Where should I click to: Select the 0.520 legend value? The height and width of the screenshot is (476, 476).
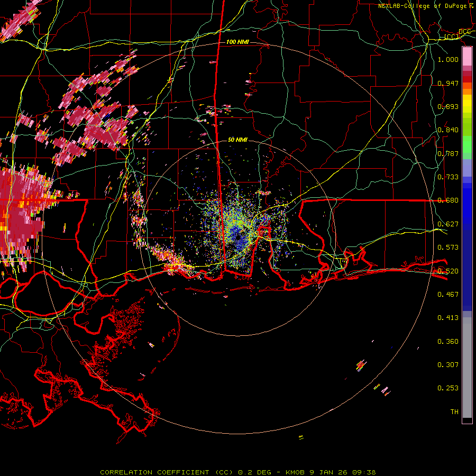448,271
